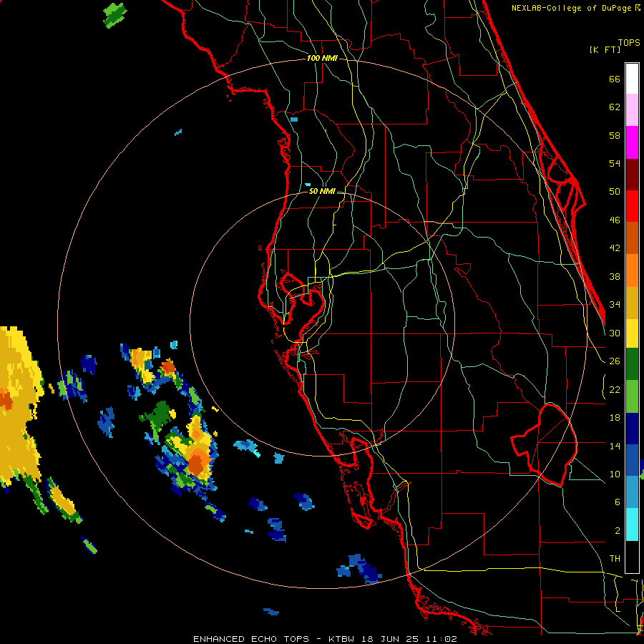The image size is (644, 644).
Task: Click the '[K FT]' legend units label
Action: [605, 50]
